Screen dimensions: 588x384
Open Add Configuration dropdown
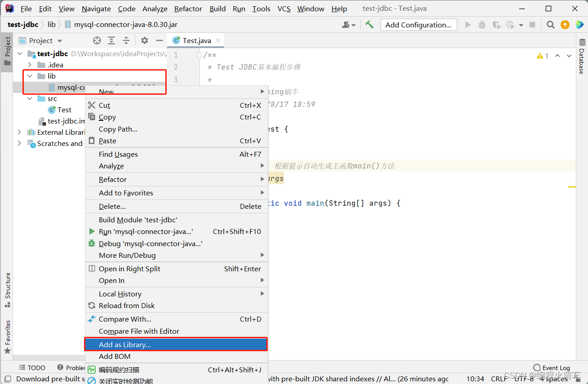[x=418, y=25]
